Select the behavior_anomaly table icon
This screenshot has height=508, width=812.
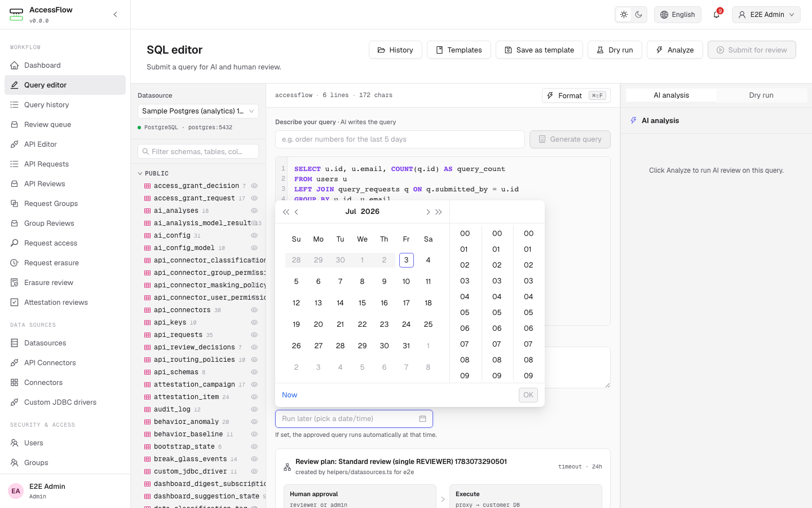coord(147,422)
